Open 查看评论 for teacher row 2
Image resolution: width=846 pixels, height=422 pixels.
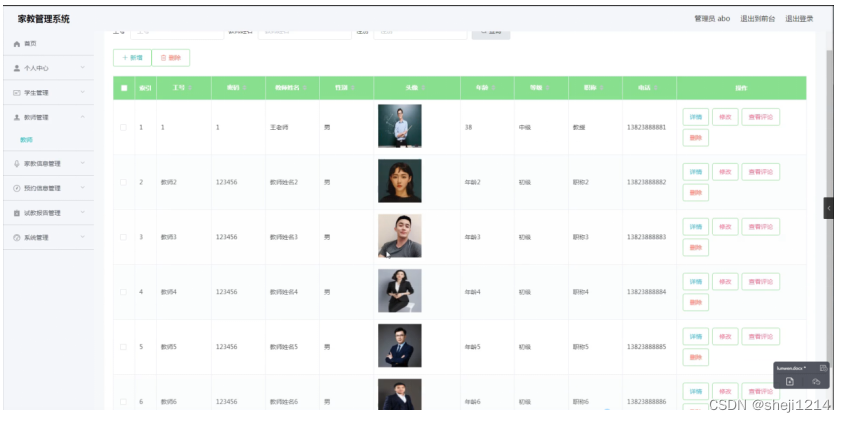point(760,172)
